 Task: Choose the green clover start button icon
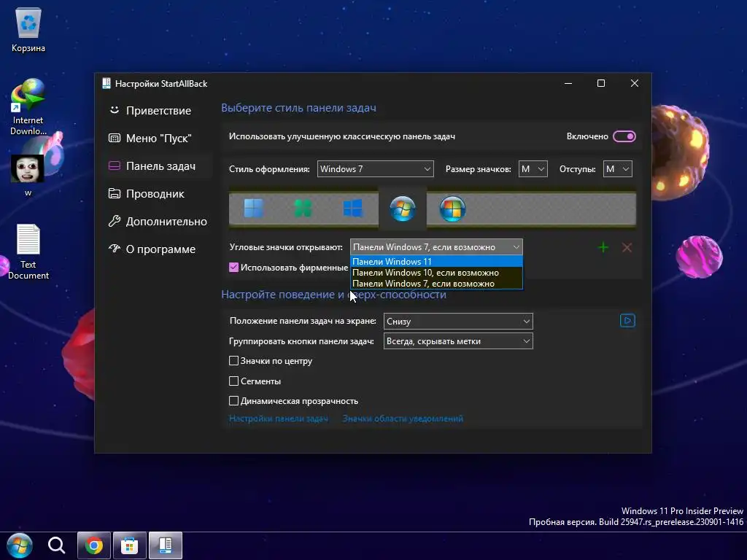[303, 208]
